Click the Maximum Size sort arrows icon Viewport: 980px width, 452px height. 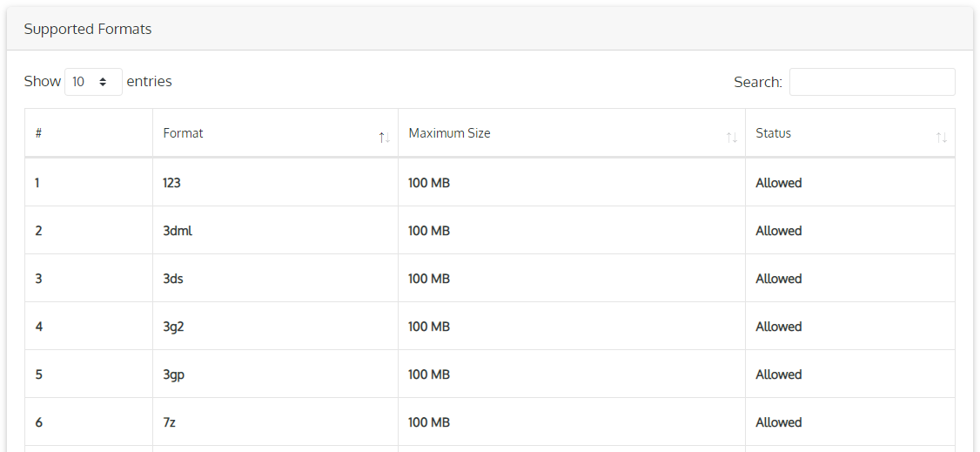732,138
